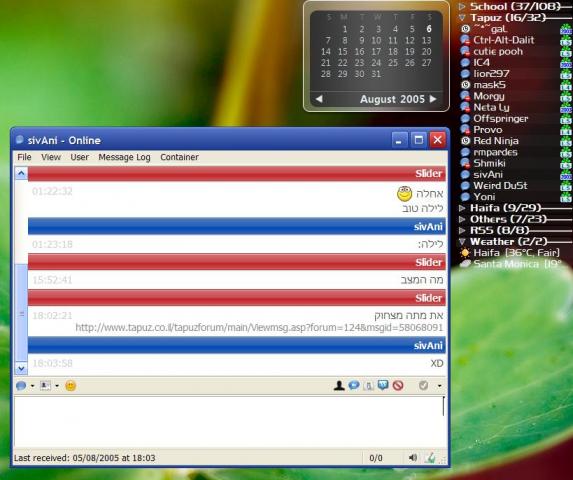Click the status icon left of mask5
The width and height of the screenshot is (573, 480).
[465, 85]
